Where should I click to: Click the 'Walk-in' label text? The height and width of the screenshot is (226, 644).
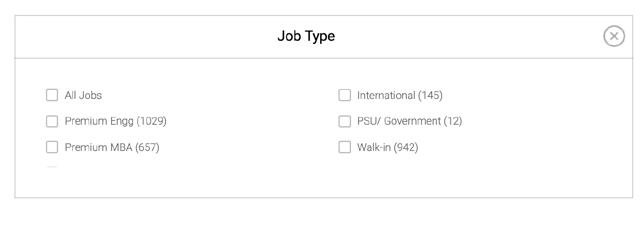tap(374, 148)
